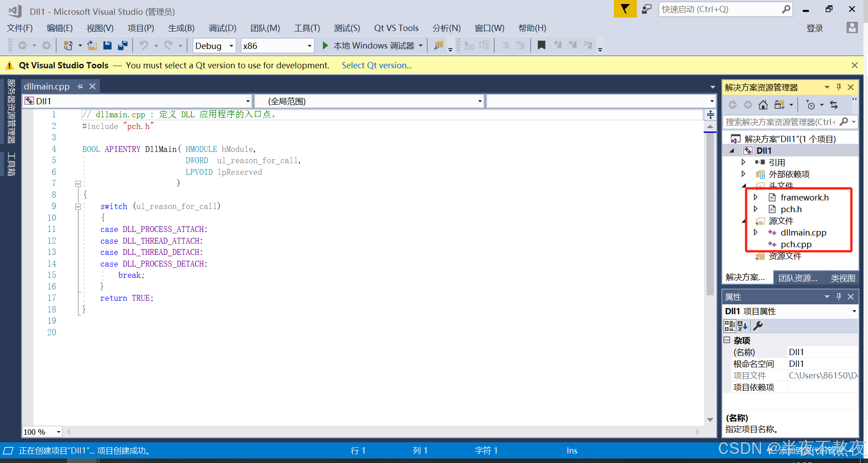The height and width of the screenshot is (463, 868).
Task: Click Sync with Active Document in Solution Explorer
Action: pyautogui.click(x=835, y=104)
